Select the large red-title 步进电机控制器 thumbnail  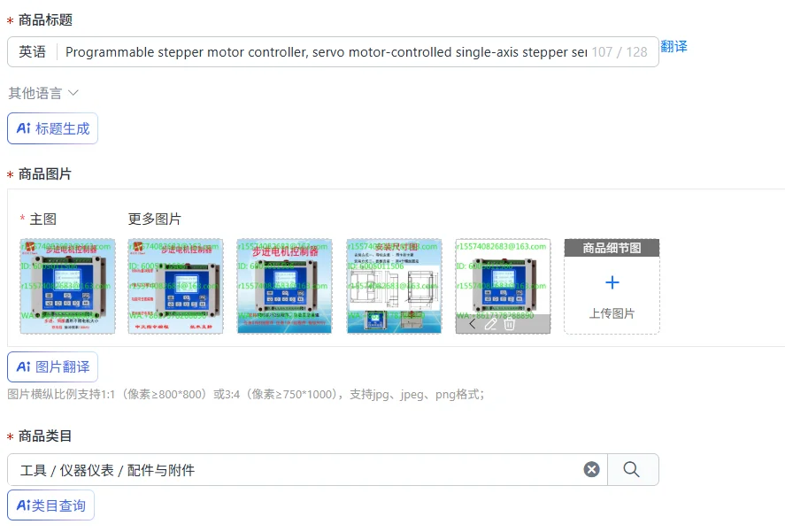point(284,286)
